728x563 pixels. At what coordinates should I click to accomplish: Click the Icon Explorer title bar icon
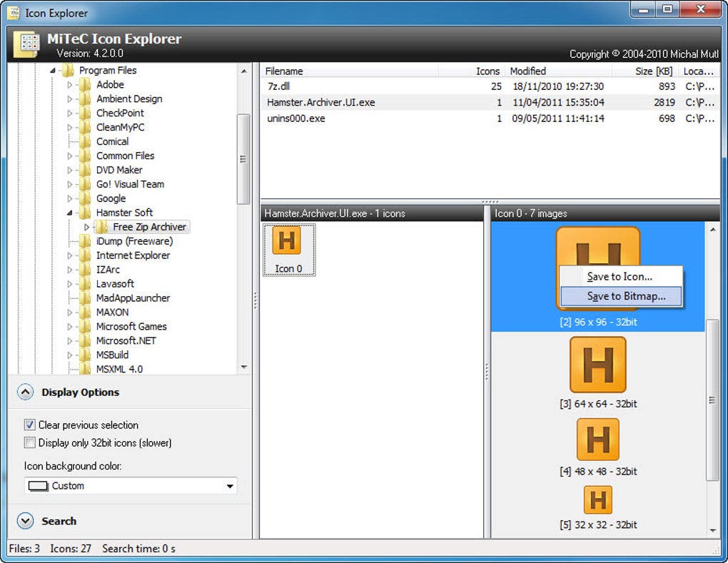(x=14, y=13)
